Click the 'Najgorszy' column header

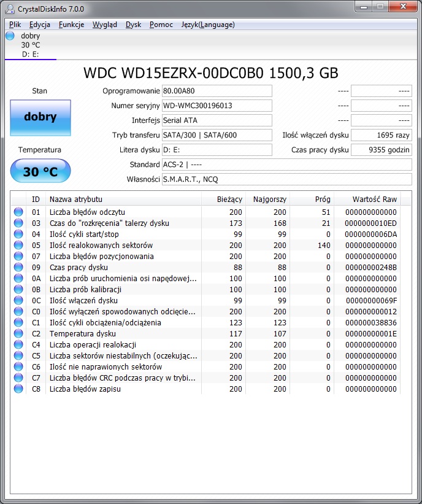[x=268, y=200]
